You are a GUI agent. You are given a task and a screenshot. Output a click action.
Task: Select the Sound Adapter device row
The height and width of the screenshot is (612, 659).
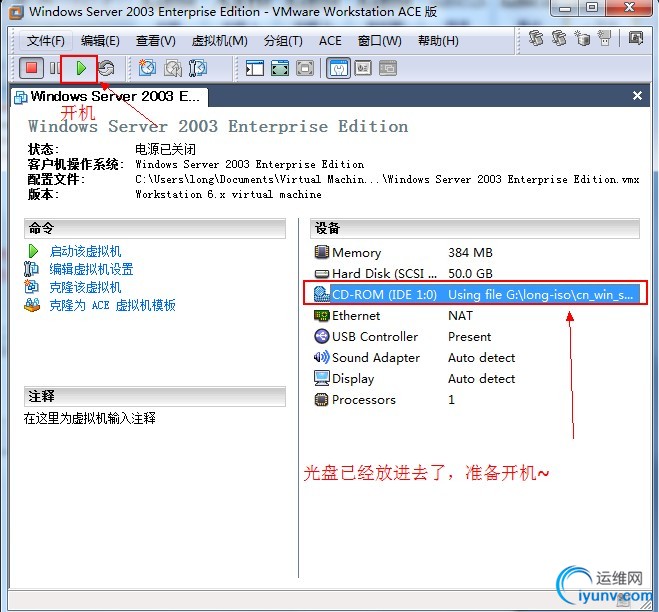point(476,357)
